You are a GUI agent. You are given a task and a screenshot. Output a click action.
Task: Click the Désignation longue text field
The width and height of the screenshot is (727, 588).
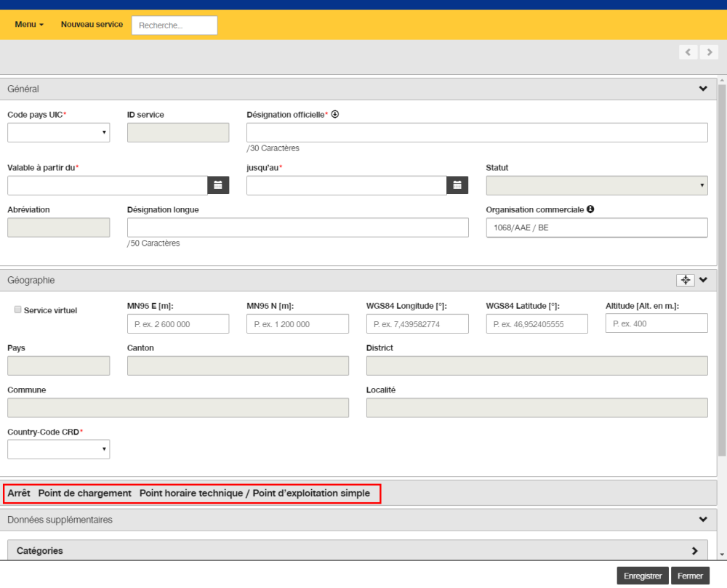click(297, 227)
